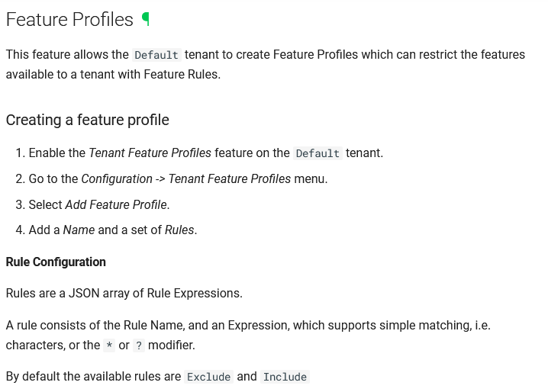The width and height of the screenshot is (548, 392).
Task: Click the 'Include' code tag
Action: pyautogui.click(x=285, y=377)
